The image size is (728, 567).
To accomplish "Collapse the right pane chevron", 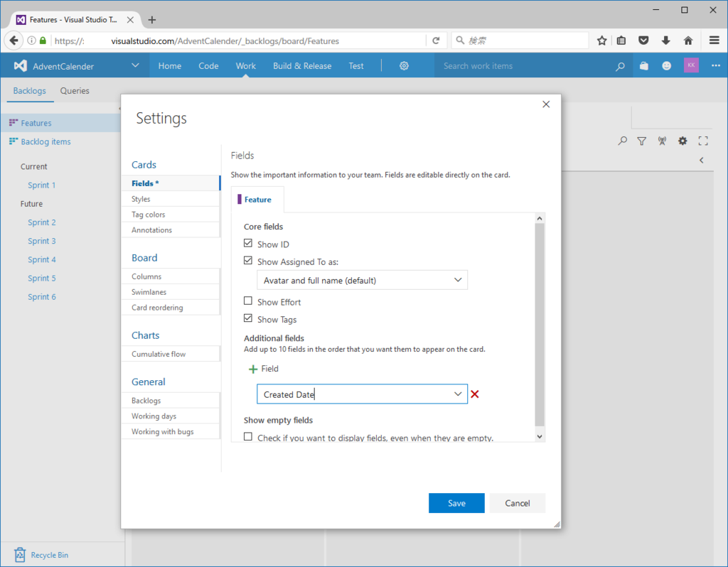I will (702, 160).
